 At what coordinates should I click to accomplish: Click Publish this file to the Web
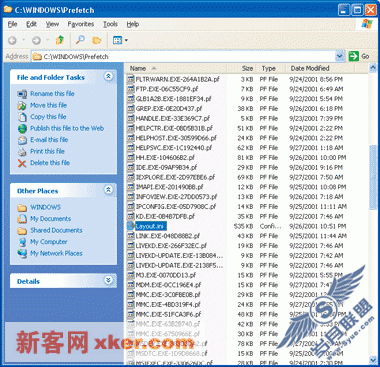(67, 128)
